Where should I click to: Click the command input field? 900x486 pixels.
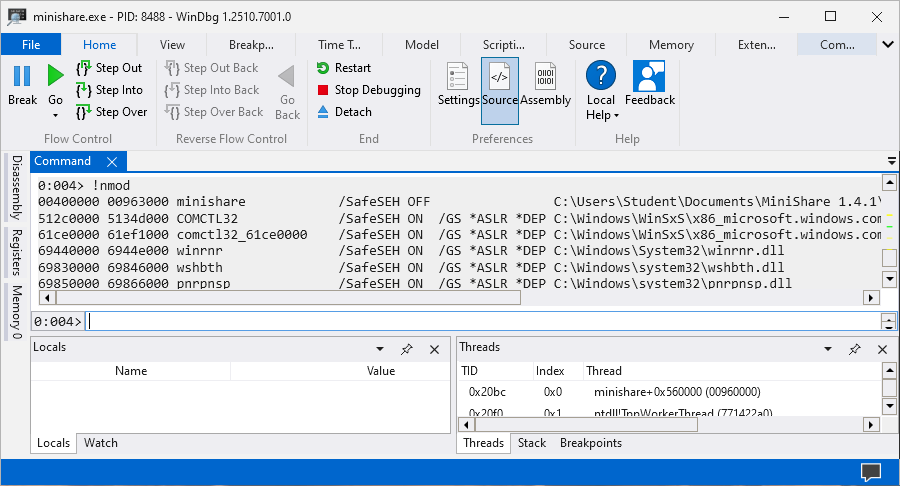click(480, 321)
